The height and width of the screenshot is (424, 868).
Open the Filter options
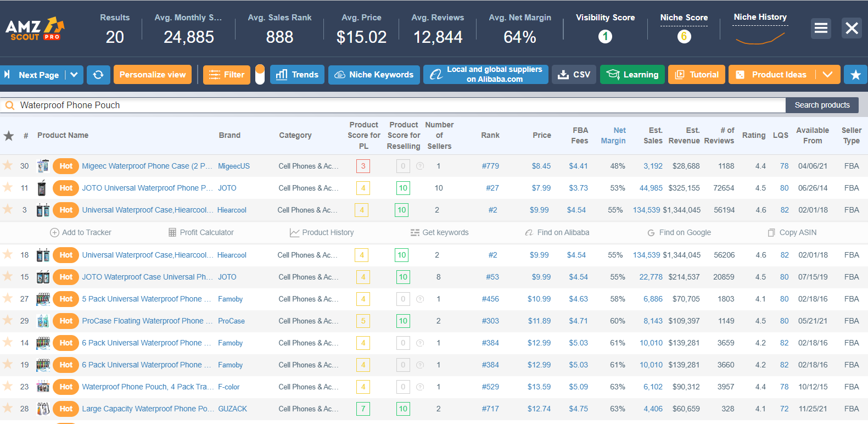[x=227, y=75]
